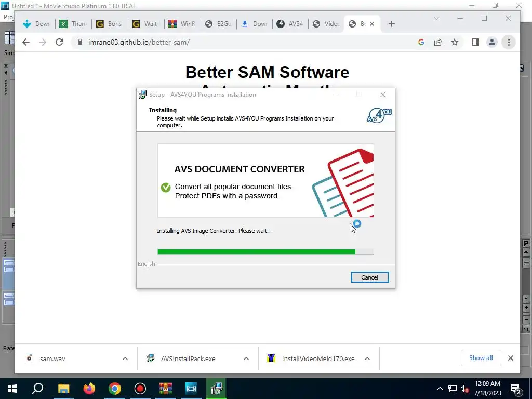Open Firefox from taskbar
This screenshot has width=532, height=399.
click(89, 389)
